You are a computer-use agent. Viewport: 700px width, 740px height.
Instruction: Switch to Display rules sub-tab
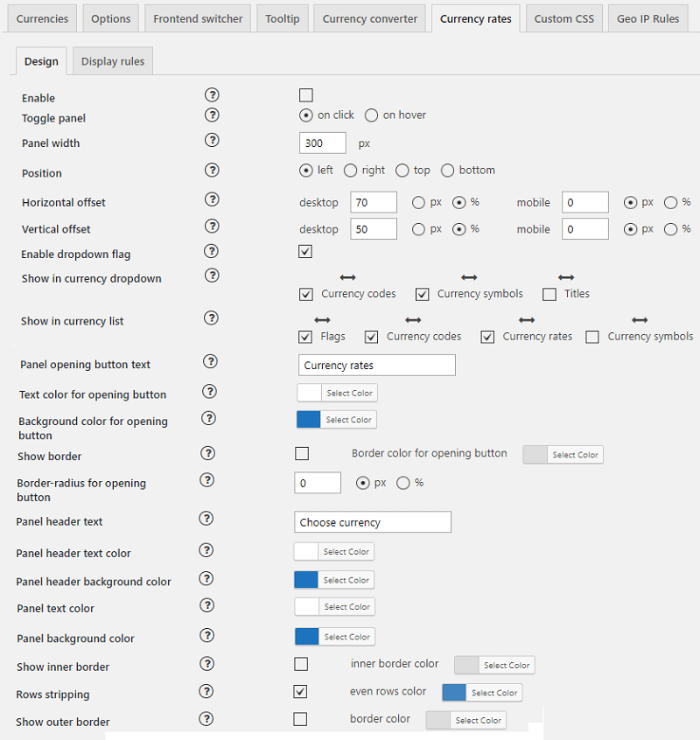[x=113, y=61]
